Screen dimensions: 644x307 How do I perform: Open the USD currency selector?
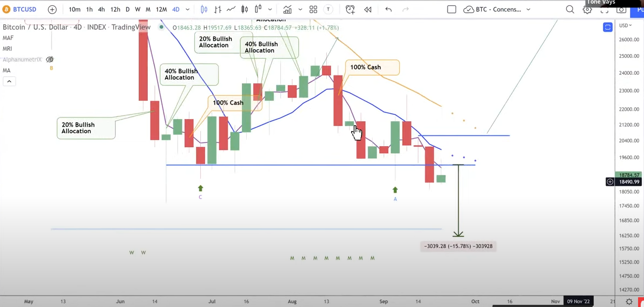click(625, 25)
